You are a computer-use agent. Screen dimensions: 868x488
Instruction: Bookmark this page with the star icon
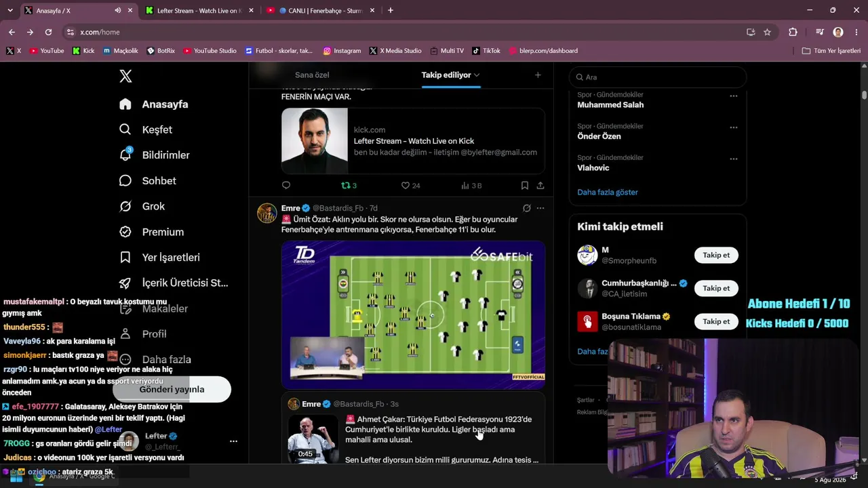pos(767,32)
